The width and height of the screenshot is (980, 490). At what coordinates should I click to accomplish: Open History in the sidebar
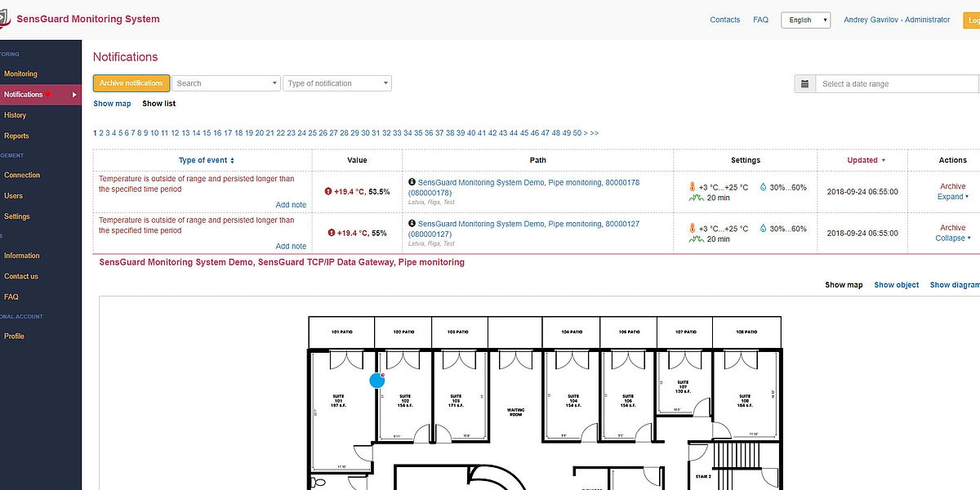15,116
